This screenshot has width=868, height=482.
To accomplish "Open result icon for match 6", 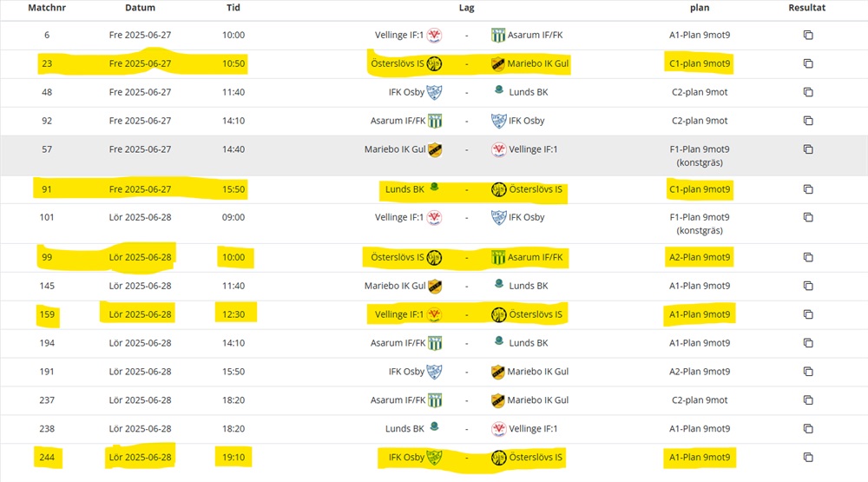I will click(x=807, y=36).
